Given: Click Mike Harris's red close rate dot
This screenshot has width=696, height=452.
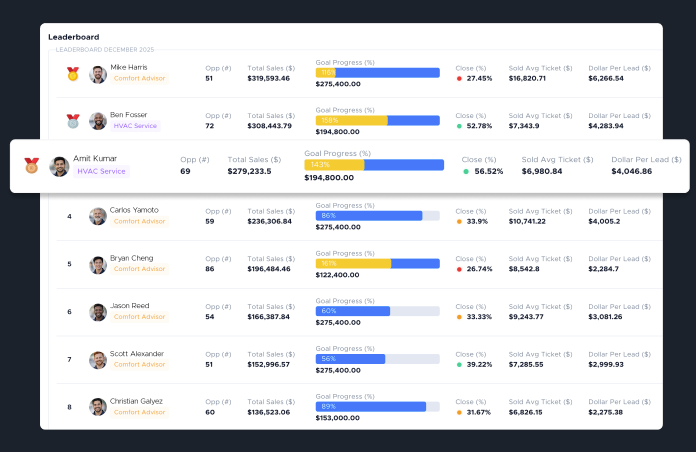Looking at the screenshot, I should (459, 78).
